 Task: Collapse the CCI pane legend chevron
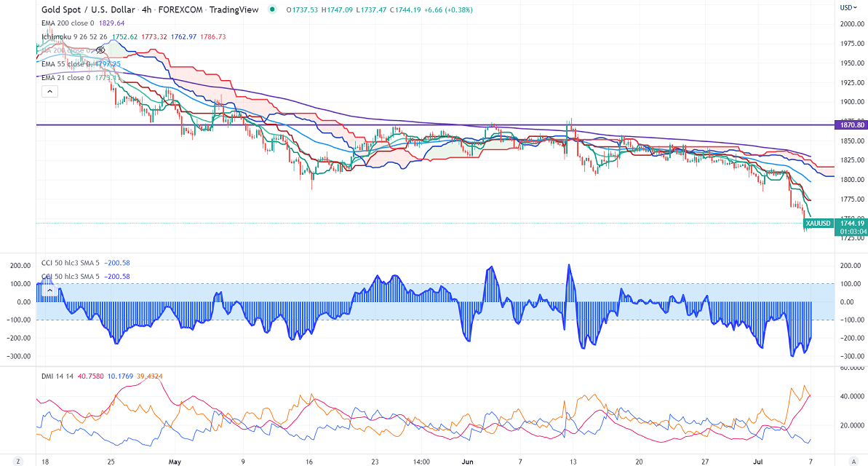click(49, 290)
